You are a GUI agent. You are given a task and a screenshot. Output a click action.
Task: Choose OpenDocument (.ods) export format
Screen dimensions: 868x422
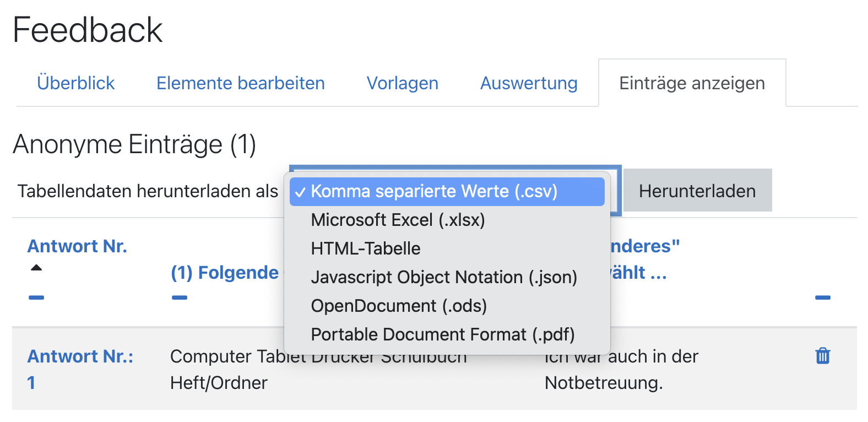(399, 306)
